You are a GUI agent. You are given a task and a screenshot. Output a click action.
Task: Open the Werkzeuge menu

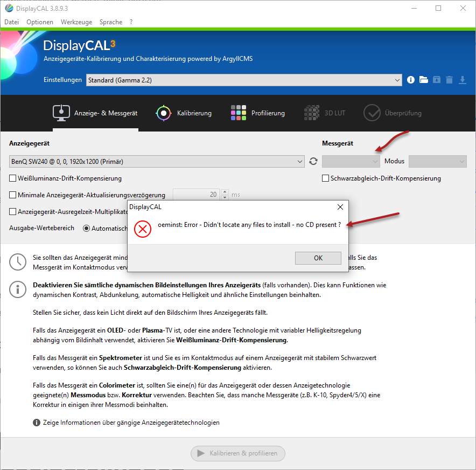pos(76,22)
